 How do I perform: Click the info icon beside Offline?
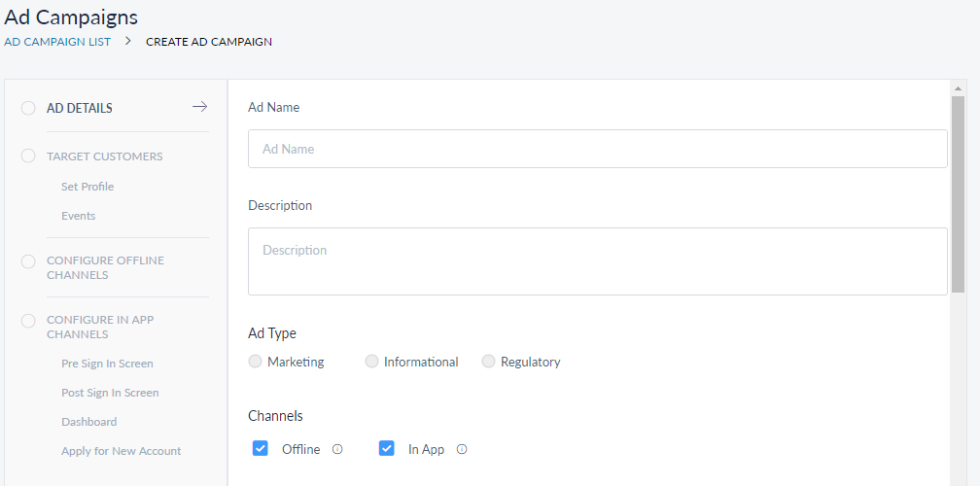[337, 449]
